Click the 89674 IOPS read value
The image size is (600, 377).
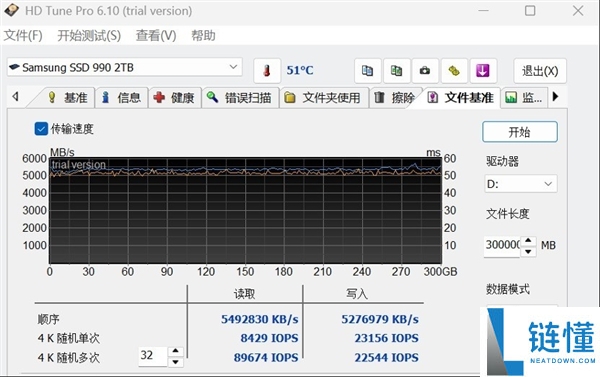266,357
